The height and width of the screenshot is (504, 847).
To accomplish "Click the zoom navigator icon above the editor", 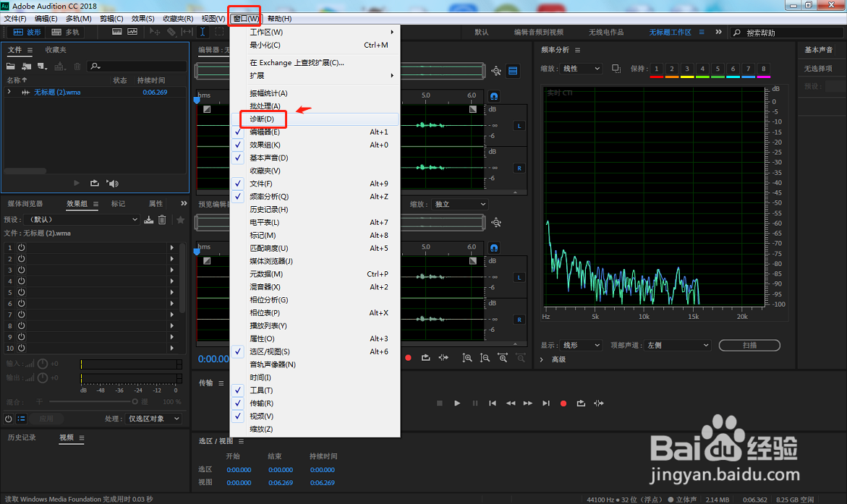I will point(496,71).
